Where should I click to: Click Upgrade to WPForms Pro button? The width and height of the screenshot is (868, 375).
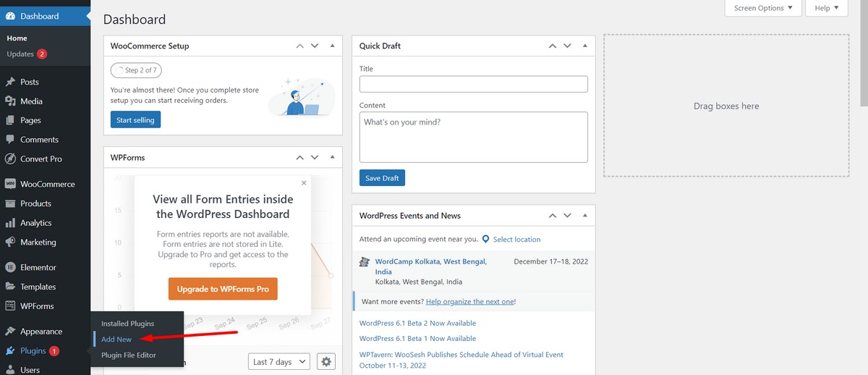223,289
